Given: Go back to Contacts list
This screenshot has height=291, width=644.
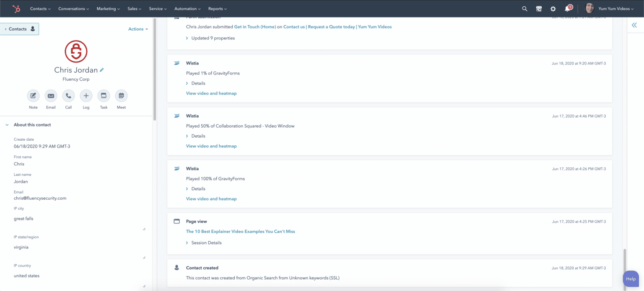Looking at the screenshot, I should pyautogui.click(x=19, y=29).
